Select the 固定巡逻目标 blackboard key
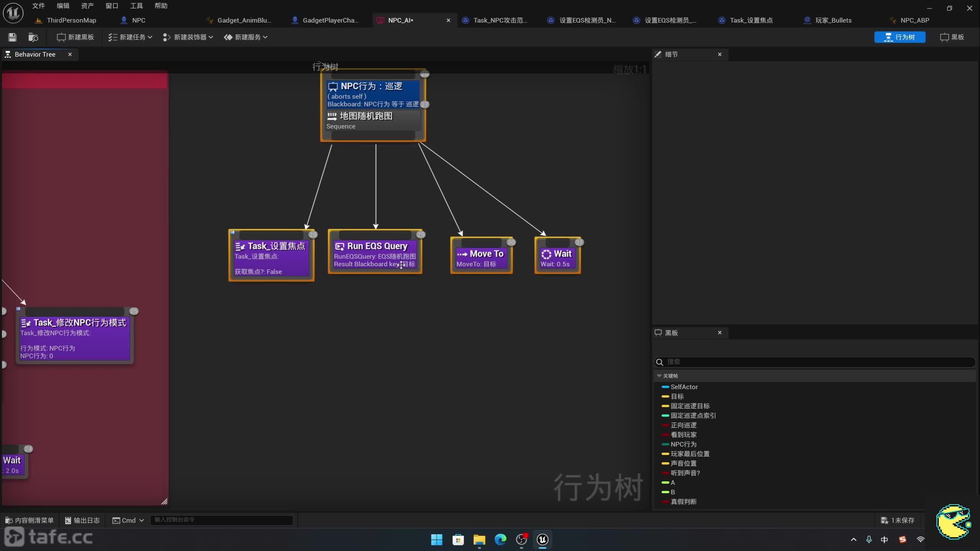Image resolution: width=980 pixels, height=551 pixels. [x=690, y=406]
